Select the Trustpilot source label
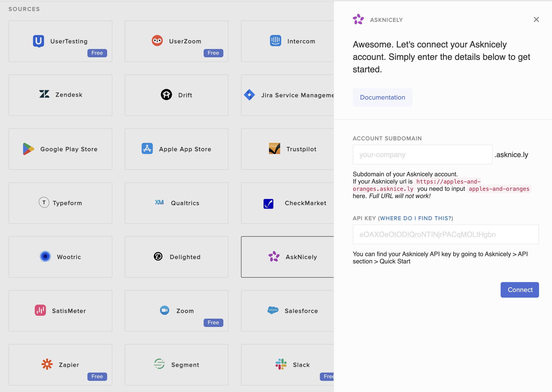The width and height of the screenshot is (552, 392). [301, 149]
